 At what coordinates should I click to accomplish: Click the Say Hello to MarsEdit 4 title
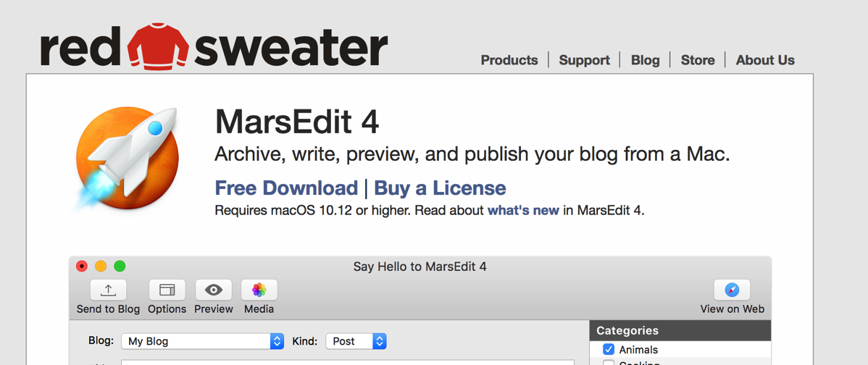(x=420, y=267)
